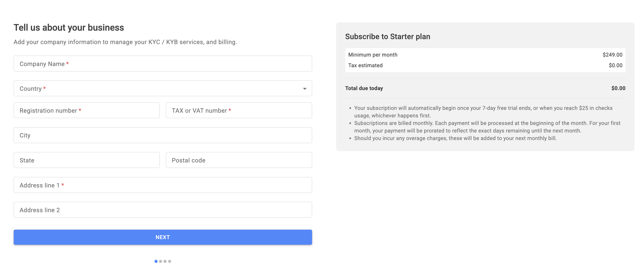Click the first blue step indicator dot

coord(156,261)
